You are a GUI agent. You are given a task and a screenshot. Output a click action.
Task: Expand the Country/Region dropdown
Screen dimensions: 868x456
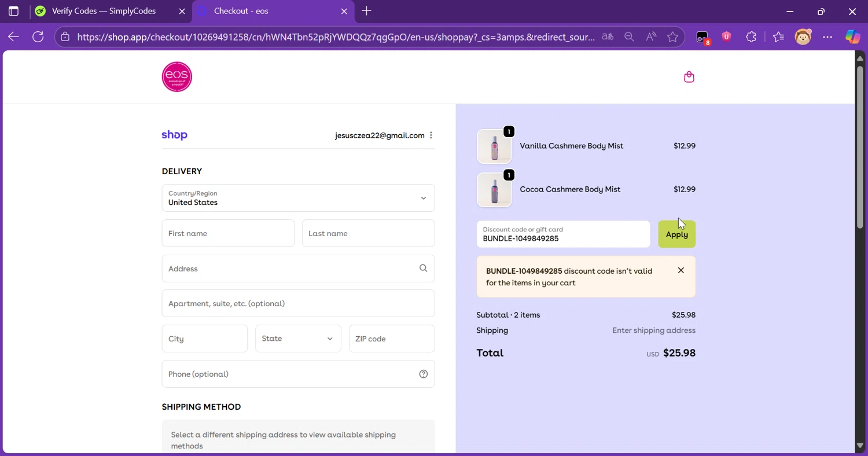coord(298,198)
